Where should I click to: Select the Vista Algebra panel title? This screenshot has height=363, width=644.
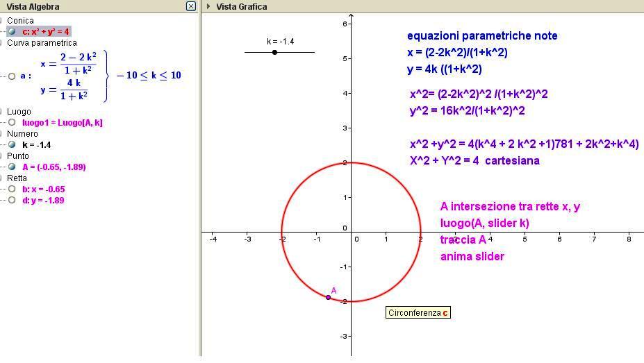(33, 6)
